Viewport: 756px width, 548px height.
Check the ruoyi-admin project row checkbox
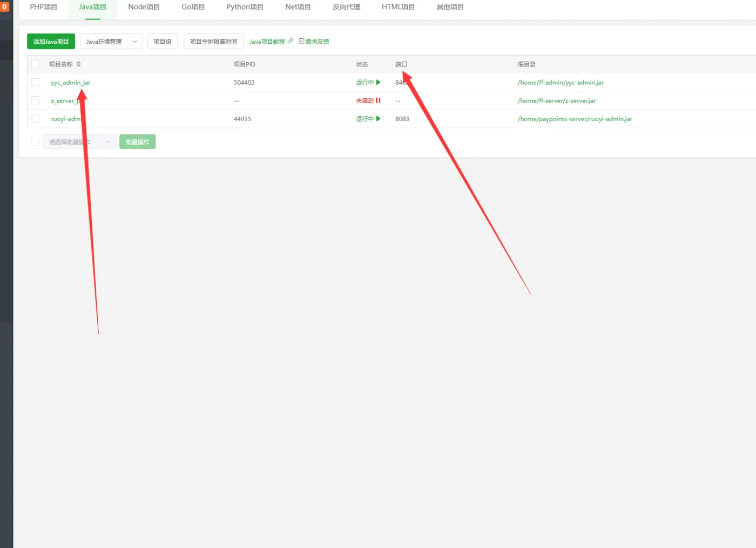point(36,118)
